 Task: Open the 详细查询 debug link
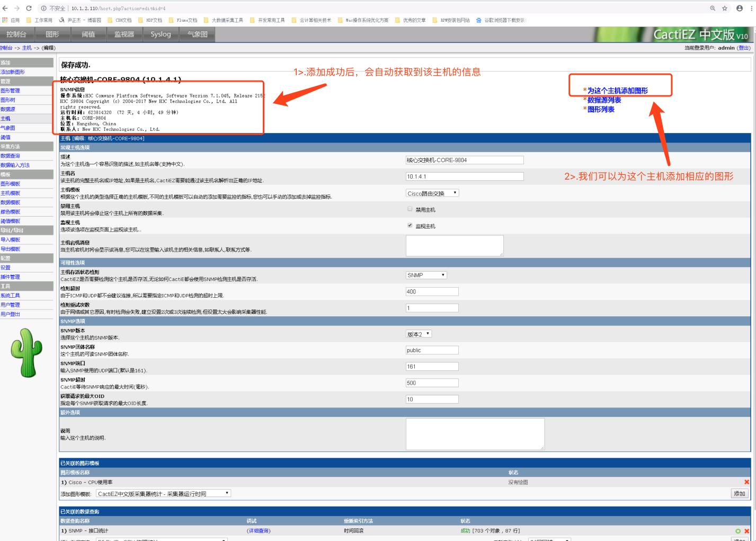pos(259,531)
